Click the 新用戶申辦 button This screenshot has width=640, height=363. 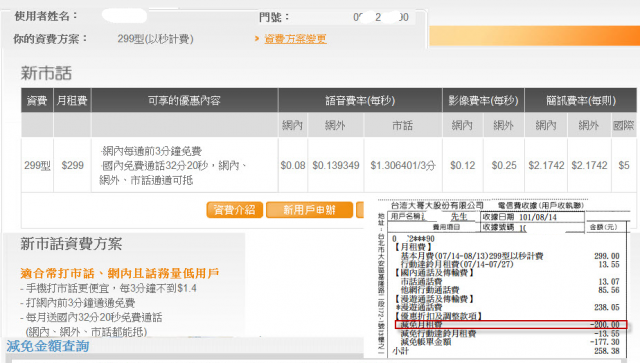click(x=309, y=210)
